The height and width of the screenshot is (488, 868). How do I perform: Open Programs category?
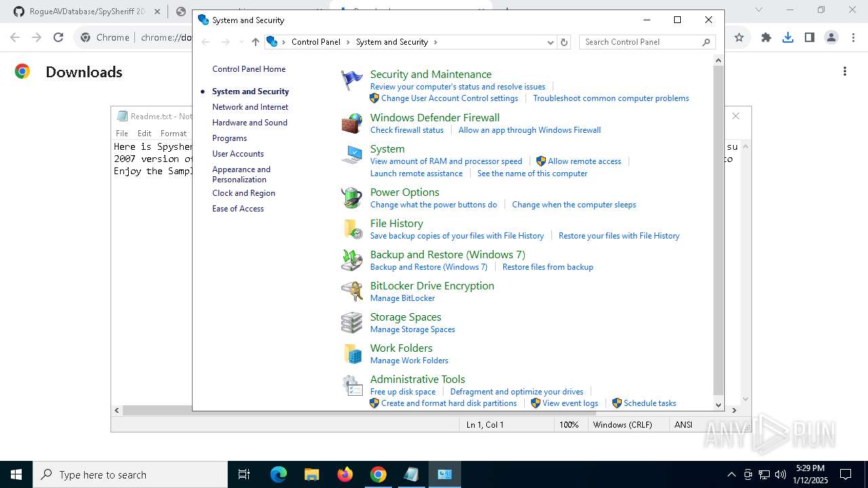click(229, 138)
